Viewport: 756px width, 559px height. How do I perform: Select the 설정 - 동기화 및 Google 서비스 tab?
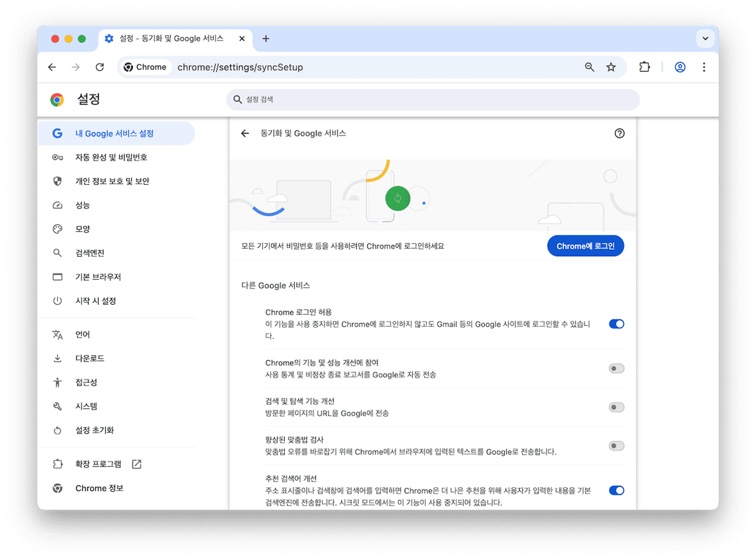pyautogui.click(x=175, y=39)
